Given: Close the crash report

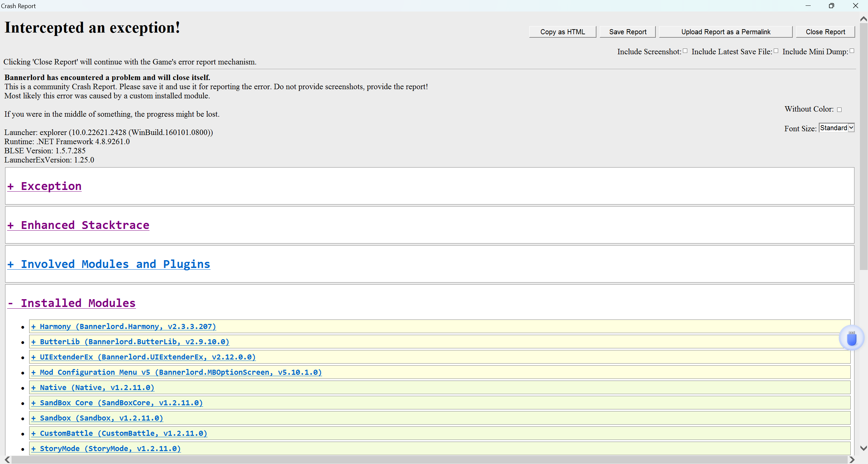Looking at the screenshot, I should tap(825, 32).
